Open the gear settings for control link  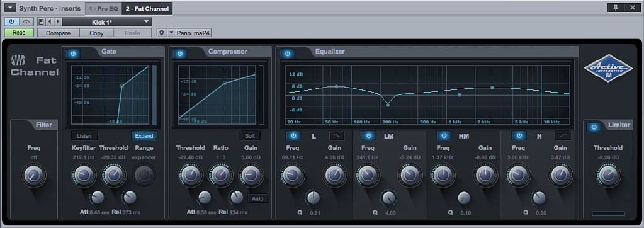point(161,33)
